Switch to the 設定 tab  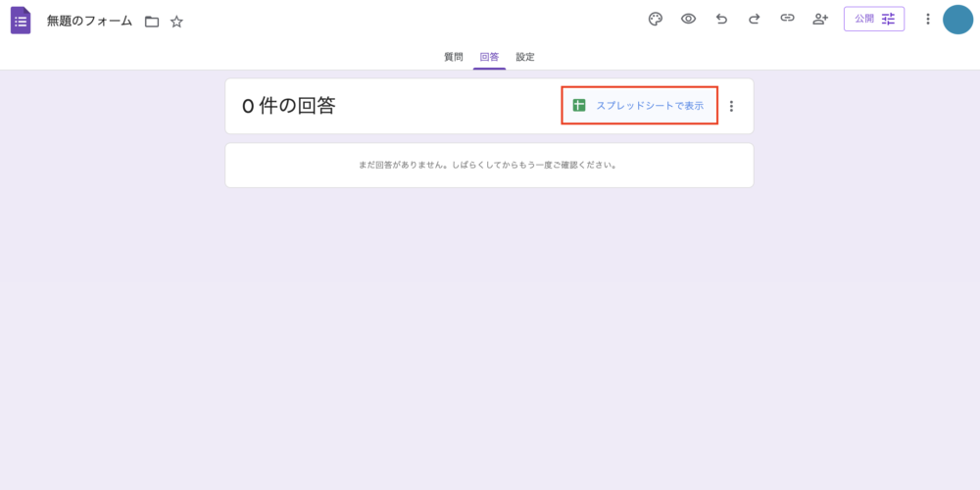(x=525, y=57)
